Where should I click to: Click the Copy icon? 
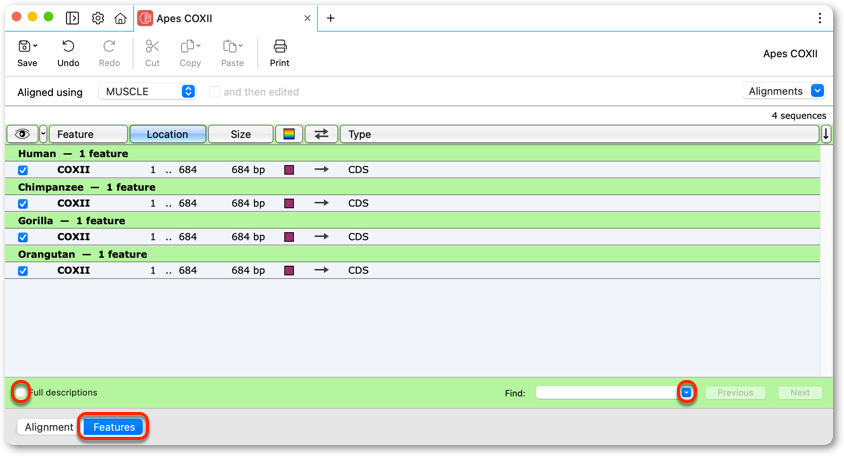(x=187, y=47)
